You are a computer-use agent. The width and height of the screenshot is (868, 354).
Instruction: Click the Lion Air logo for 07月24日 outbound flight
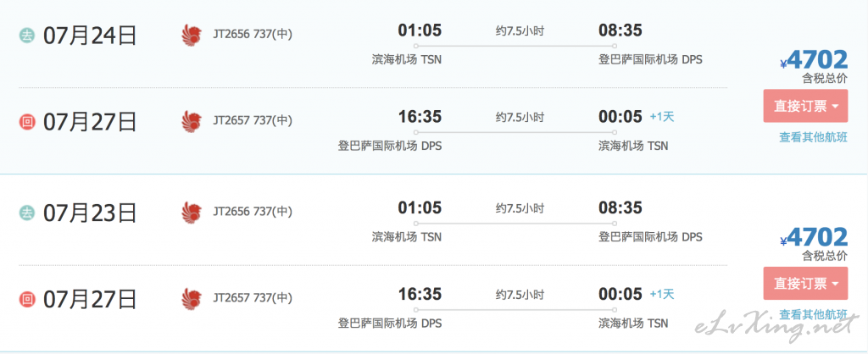[x=192, y=35]
